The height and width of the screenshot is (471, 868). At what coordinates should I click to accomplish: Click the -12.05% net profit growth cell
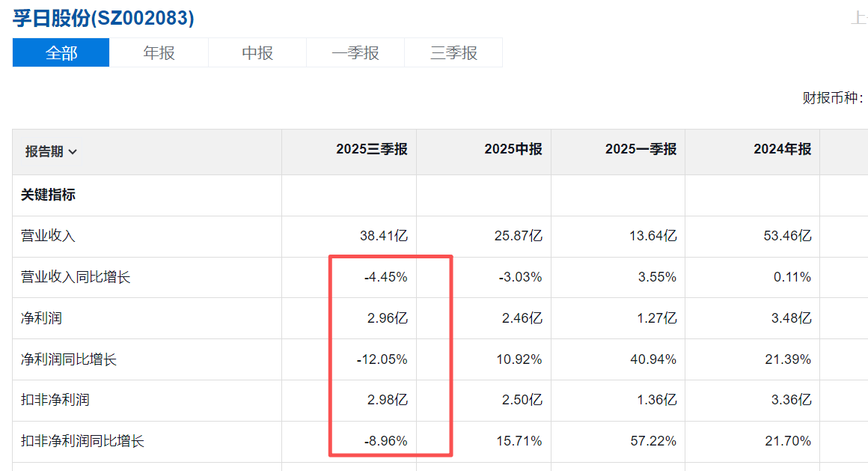[x=382, y=359]
